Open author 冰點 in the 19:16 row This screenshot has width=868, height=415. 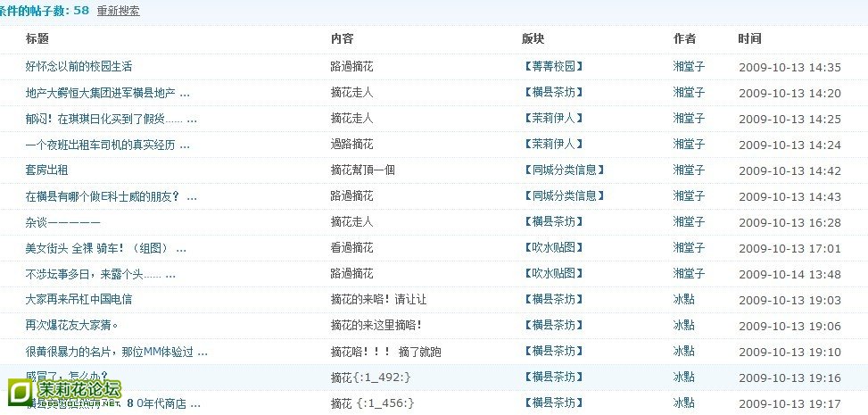coord(683,377)
